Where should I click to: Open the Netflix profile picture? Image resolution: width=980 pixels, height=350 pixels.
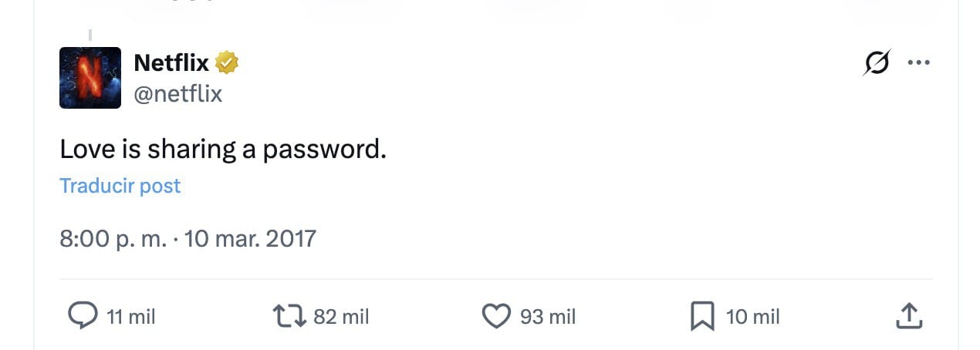tap(90, 78)
